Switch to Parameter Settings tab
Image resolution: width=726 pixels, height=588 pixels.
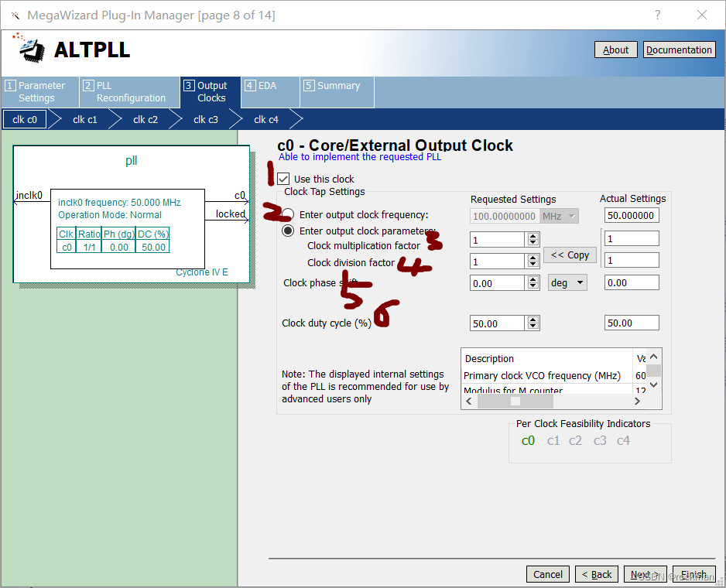pos(40,91)
